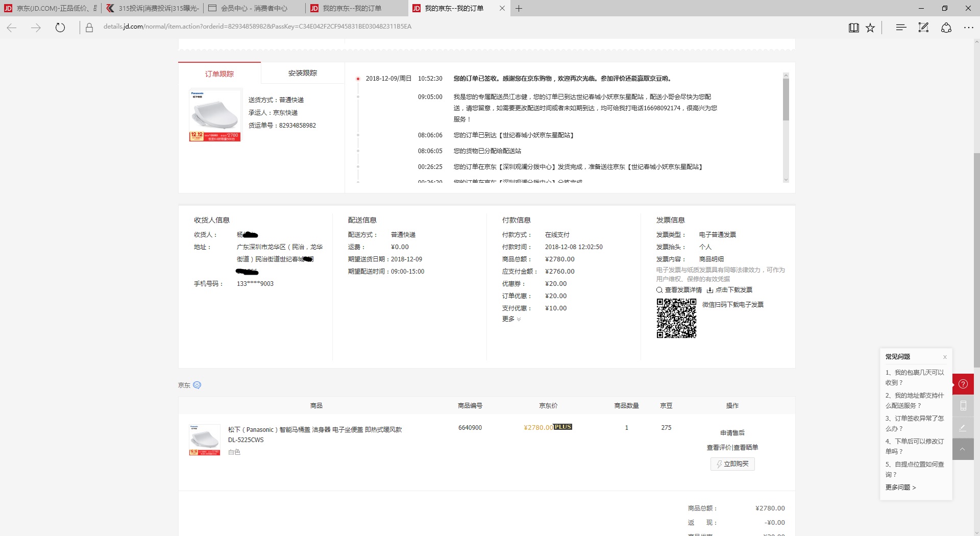Switch to the first 我的京东--我的订单 tab
The image size is (980, 536).
357,8
